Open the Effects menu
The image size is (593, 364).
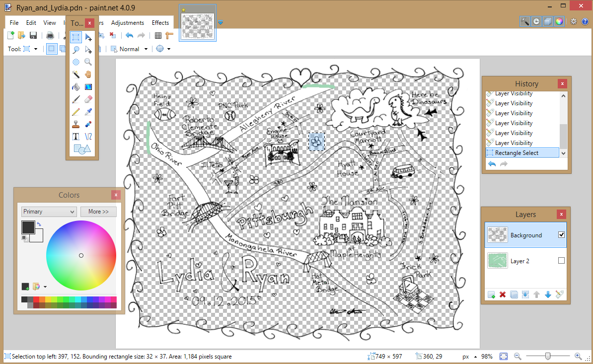pos(160,22)
